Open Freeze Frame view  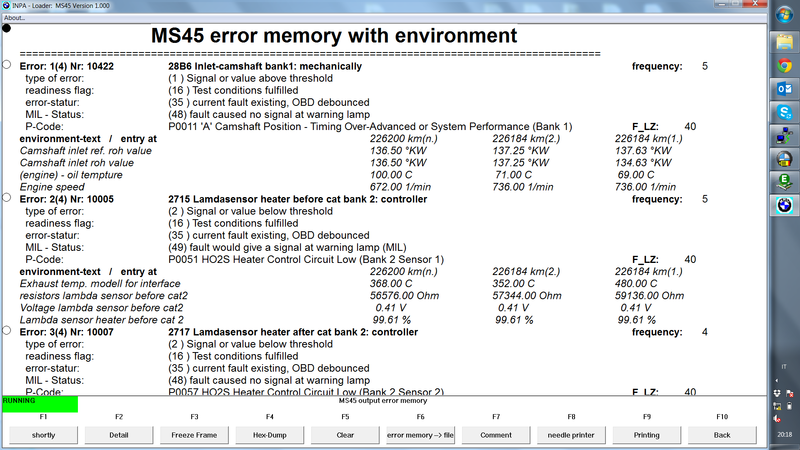[x=194, y=435]
